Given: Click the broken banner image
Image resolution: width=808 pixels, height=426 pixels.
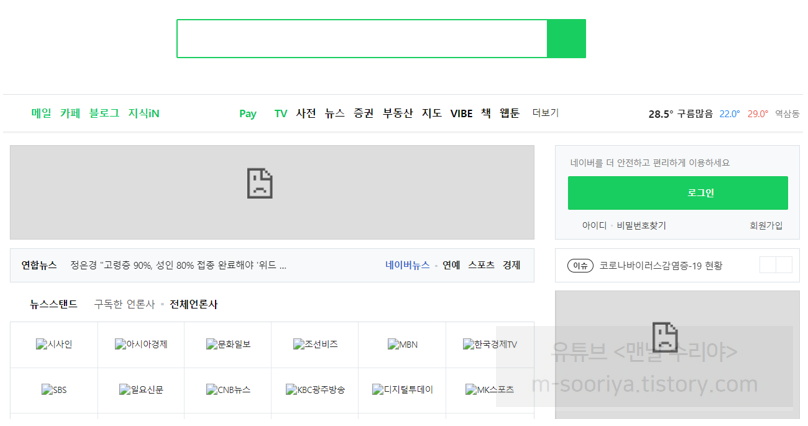Looking at the screenshot, I should point(272,192).
